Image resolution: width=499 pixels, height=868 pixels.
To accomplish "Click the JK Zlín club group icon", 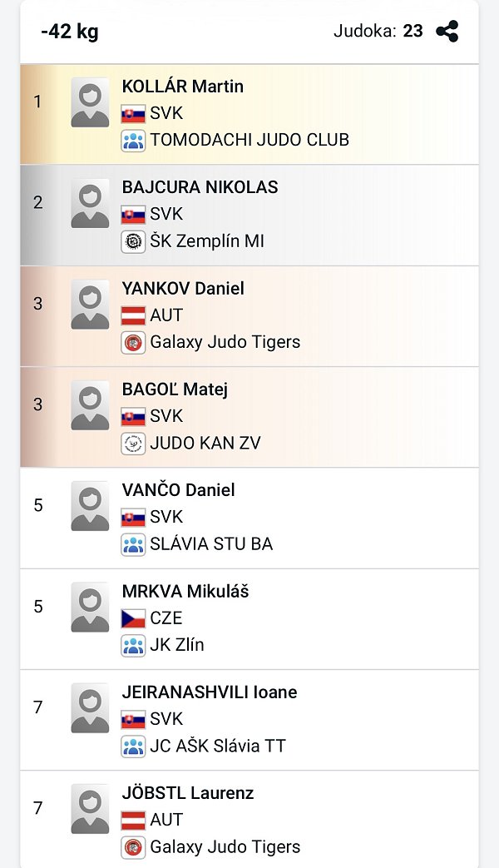I will coord(133,645).
